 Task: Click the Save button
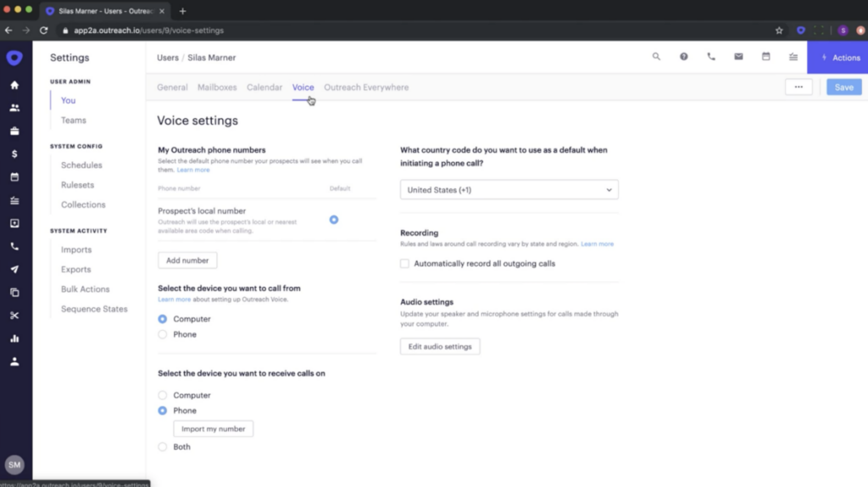click(843, 87)
